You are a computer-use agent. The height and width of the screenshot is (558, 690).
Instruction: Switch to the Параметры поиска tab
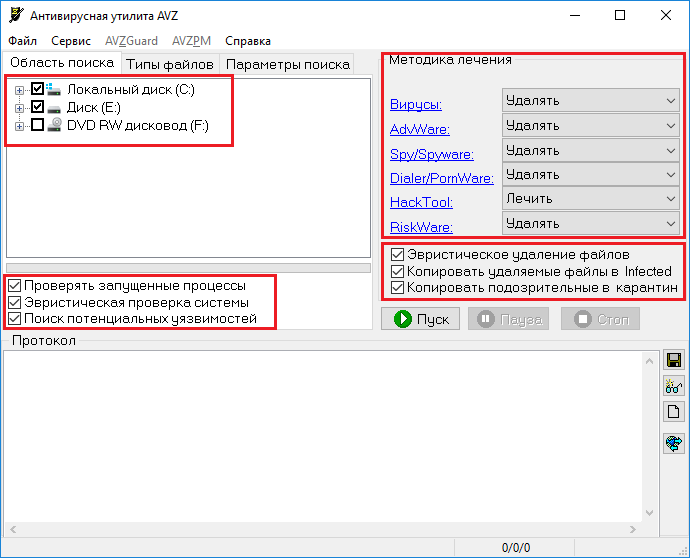(x=288, y=65)
